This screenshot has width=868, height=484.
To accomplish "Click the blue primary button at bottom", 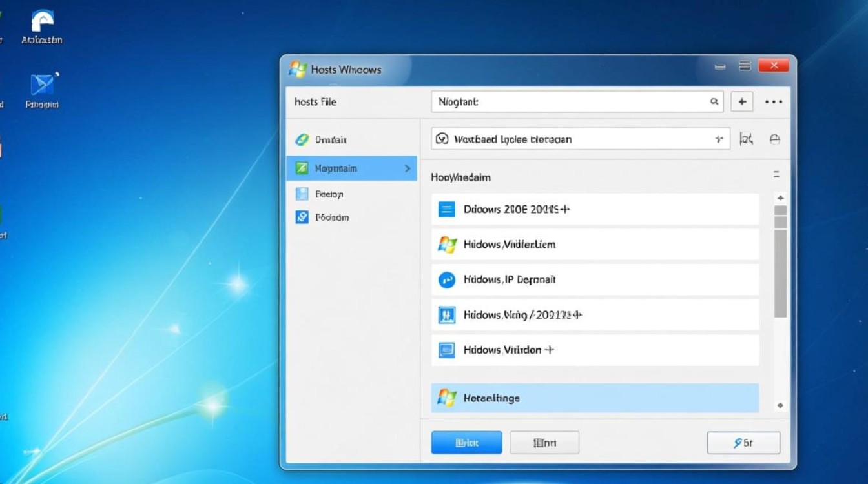I will pyautogui.click(x=466, y=443).
